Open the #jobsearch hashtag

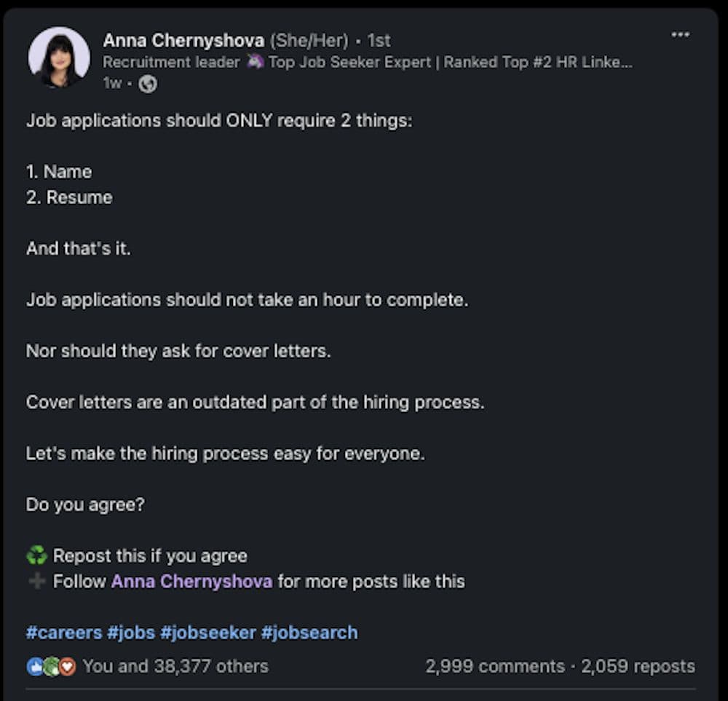pos(309,632)
